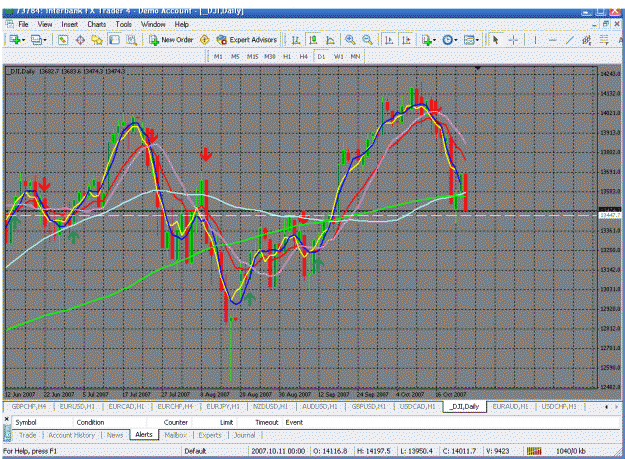Close the Terminal panel with X

coord(6,419)
